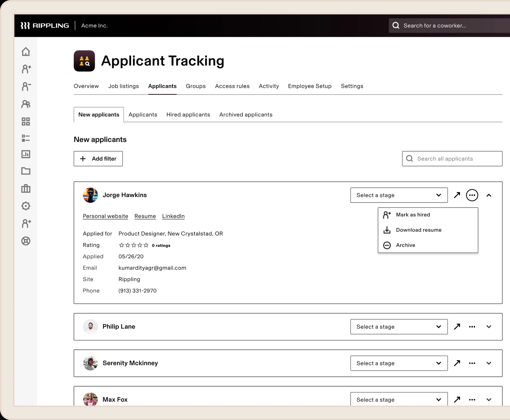Click the Add filter button
Screen dimensions: 510x420
[x=98, y=159]
